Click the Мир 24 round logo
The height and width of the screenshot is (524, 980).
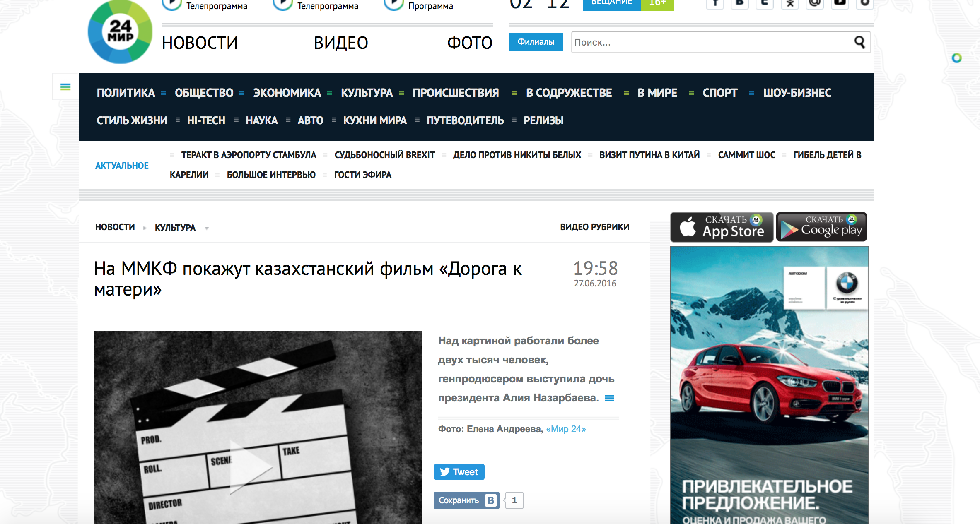click(120, 32)
